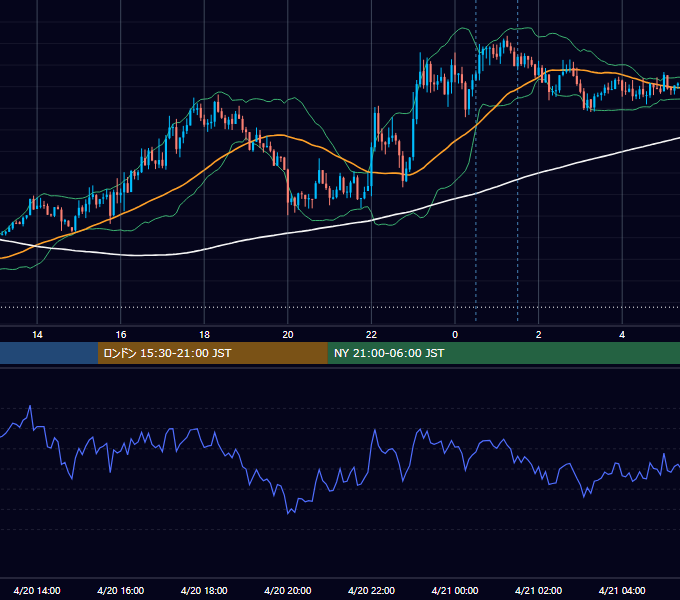Screen dimensions: 680x600
Task: Click the 4/21 04:00 date label
Action: coord(622,590)
